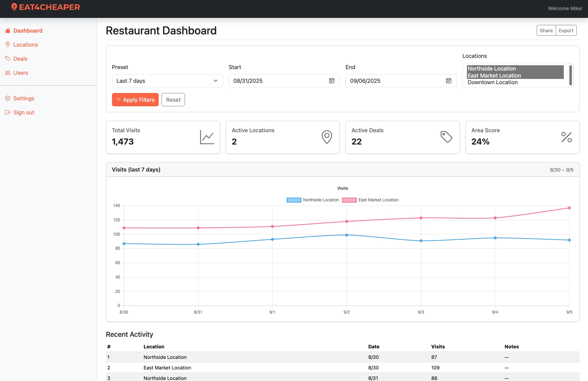Click the Deals tag icon in sidebar
Screen dimensions: 588x381
[x=8, y=59]
